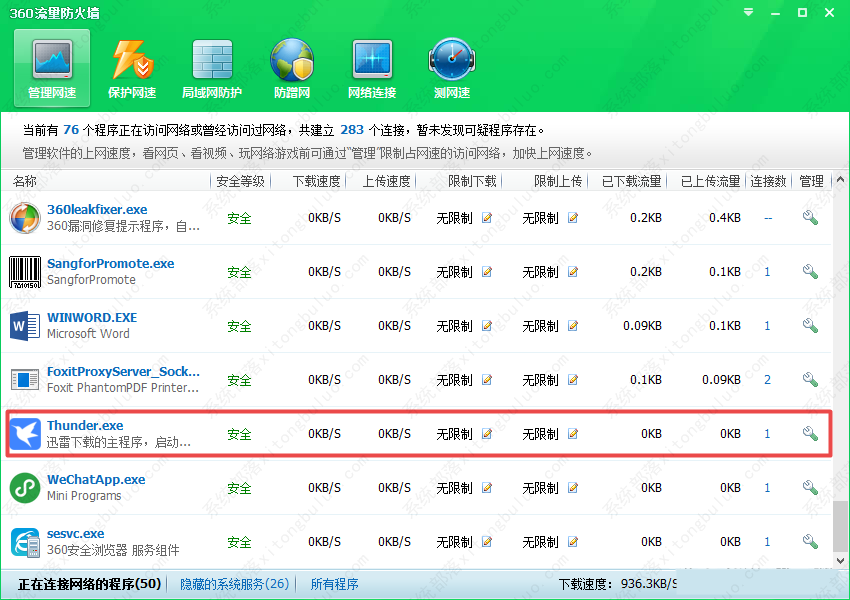
Task: Click 283 total connections number
Action: click(x=352, y=130)
